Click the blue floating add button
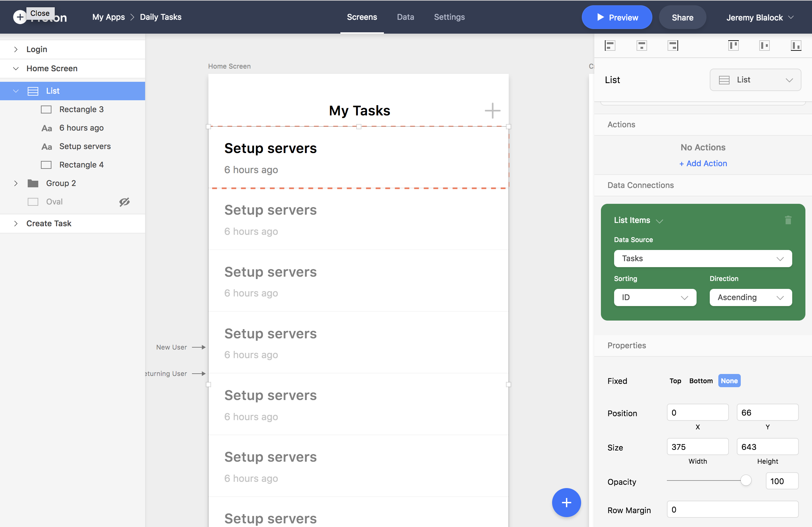Viewport: 812px width, 527px height. [x=566, y=503]
